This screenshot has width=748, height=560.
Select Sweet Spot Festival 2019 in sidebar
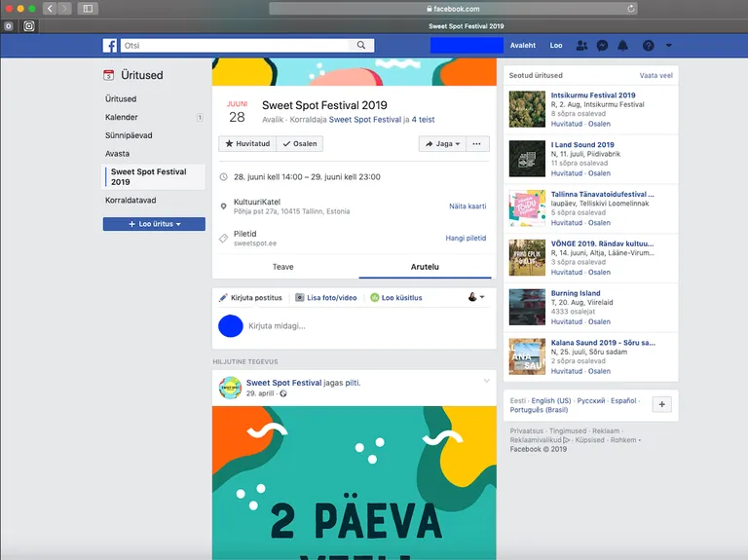154,177
